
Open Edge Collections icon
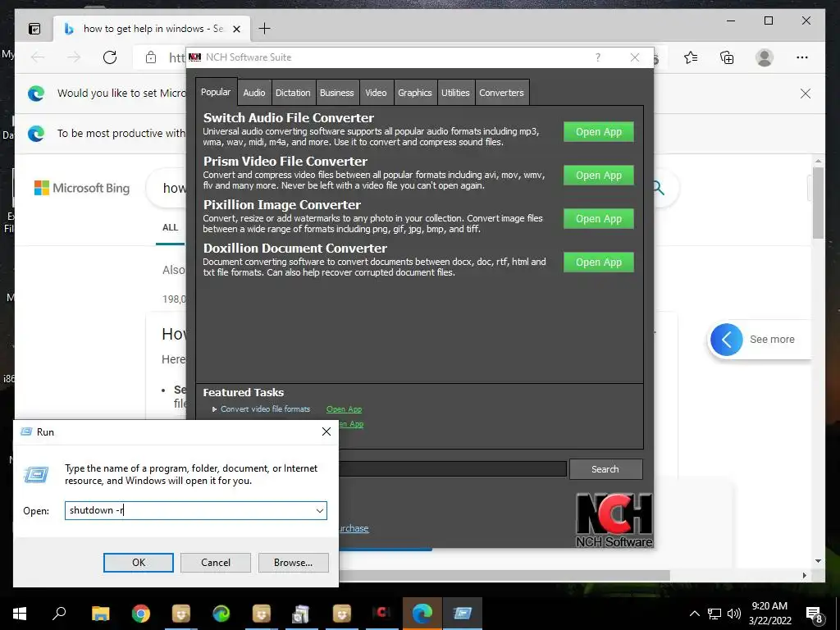click(727, 57)
